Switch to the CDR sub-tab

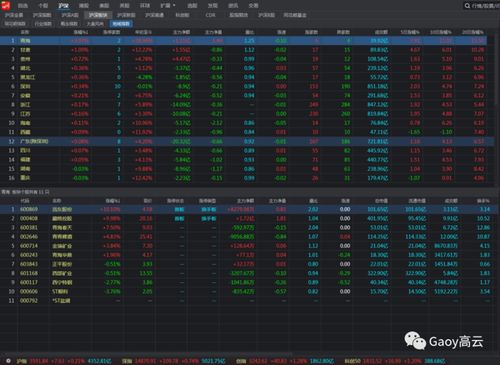pyautogui.click(x=210, y=15)
